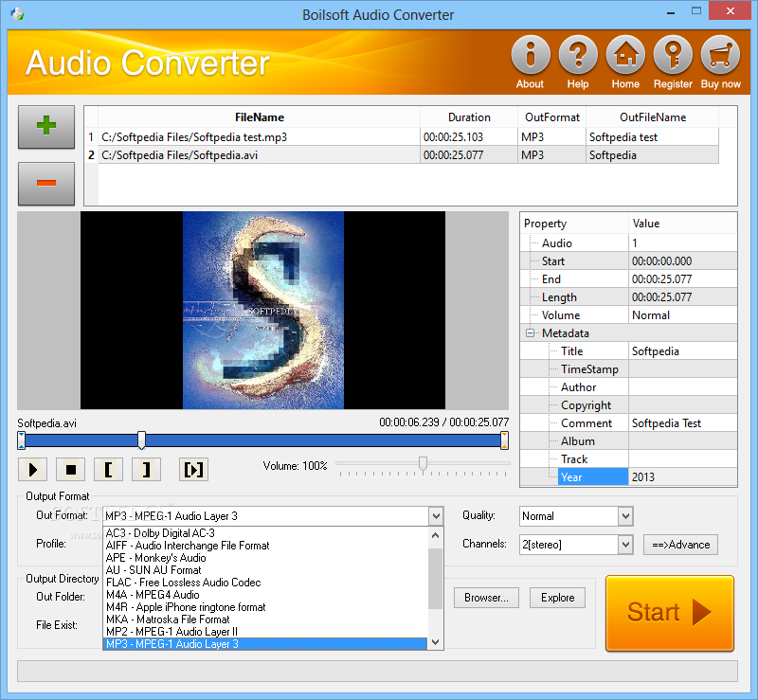Choose FLAC - Free Lossless Audio Codec

265,583
